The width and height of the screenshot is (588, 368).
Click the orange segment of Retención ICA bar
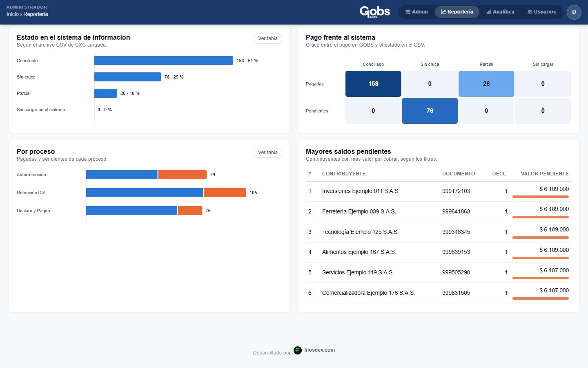click(x=225, y=193)
